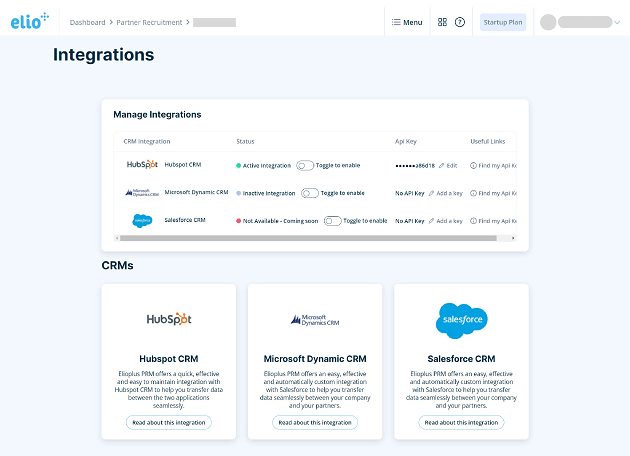Read about the Salesforce CRM integration
This screenshot has width=630, height=456.
(x=461, y=422)
